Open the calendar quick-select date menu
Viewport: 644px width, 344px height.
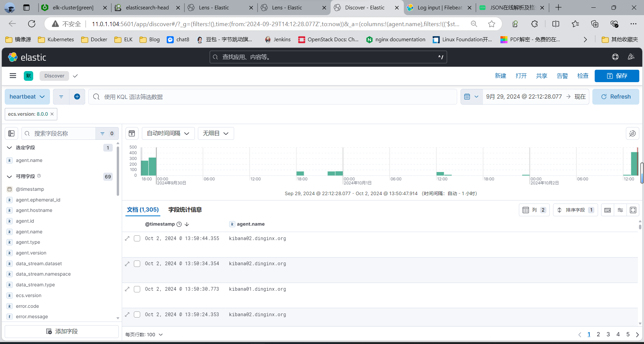[471, 97]
